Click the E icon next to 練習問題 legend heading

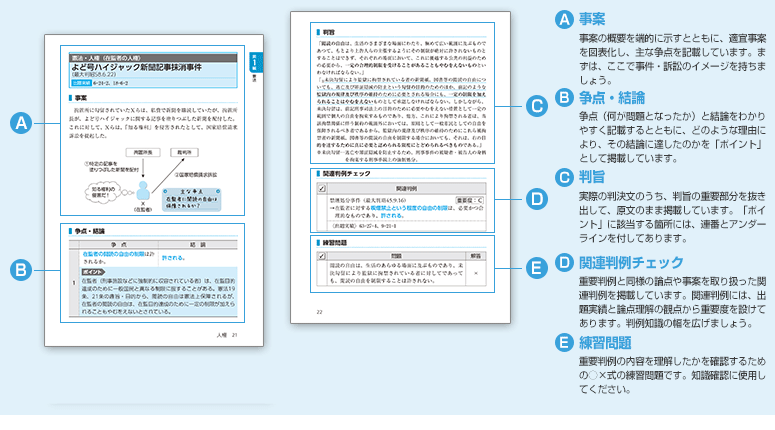pyautogui.click(x=563, y=341)
